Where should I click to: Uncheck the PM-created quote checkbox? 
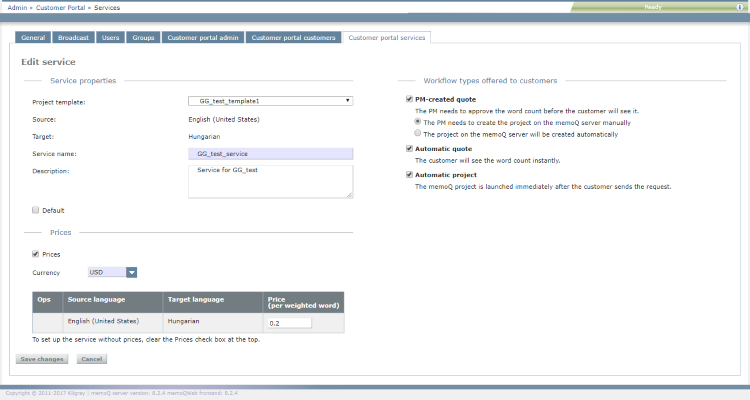point(409,99)
